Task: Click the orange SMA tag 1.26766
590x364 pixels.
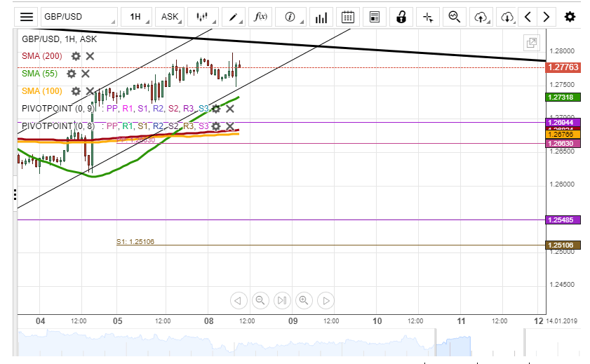Action: click(x=563, y=134)
